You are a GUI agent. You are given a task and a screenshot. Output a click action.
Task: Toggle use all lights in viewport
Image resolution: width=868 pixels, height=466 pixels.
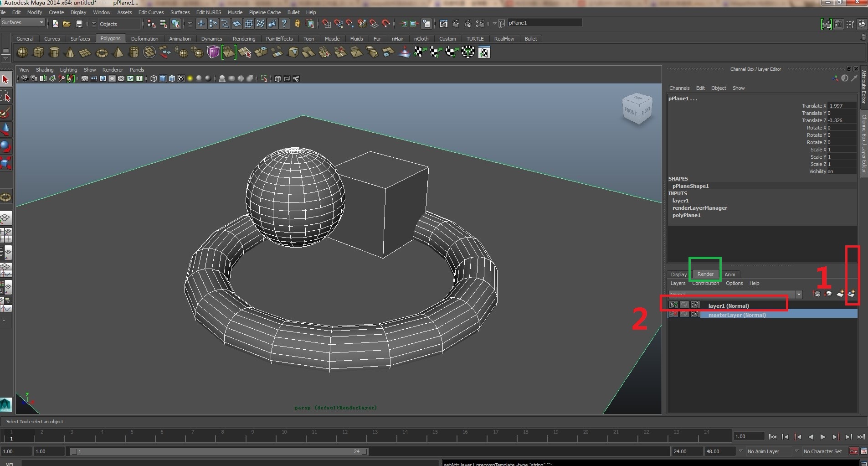[190, 78]
